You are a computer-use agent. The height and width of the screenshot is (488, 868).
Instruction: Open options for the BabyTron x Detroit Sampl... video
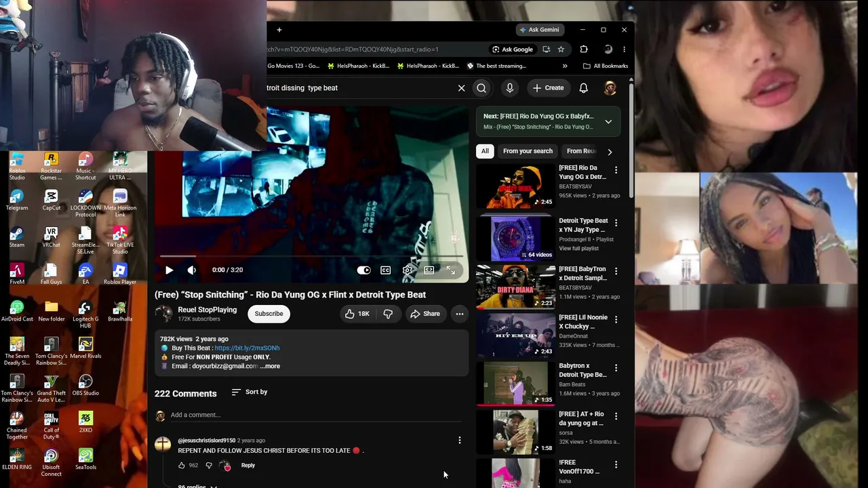[616, 271]
